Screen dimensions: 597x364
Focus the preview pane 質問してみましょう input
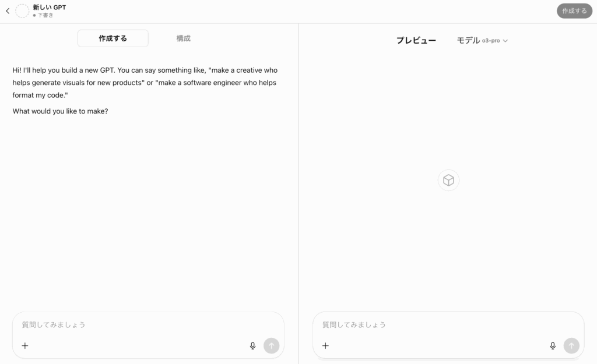[448, 325]
